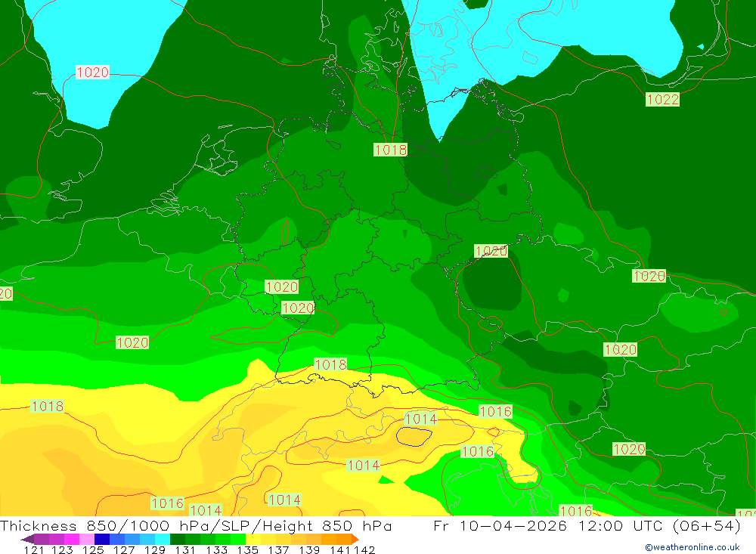Click the legend value 131

pos(185,549)
